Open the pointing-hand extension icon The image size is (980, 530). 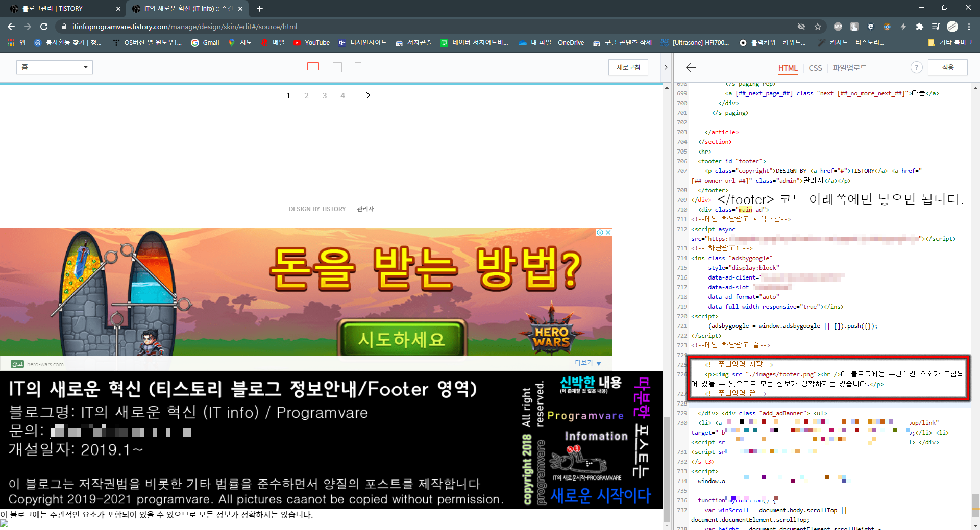(x=854, y=27)
